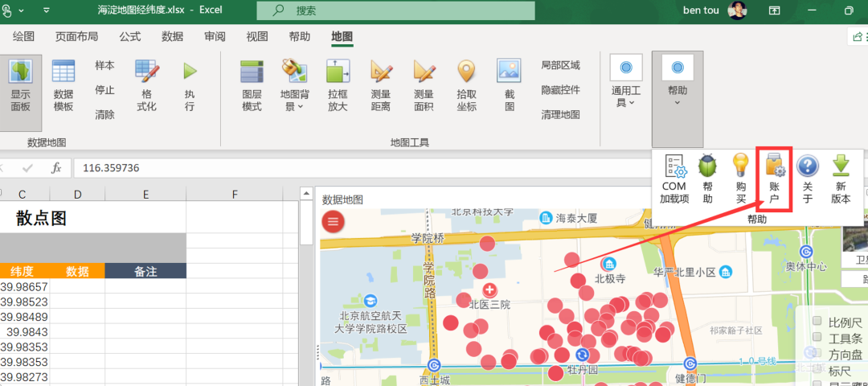Toggle the 方向盘 checkbox
The height and width of the screenshot is (386, 868).
pyautogui.click(x=817, y=353)
